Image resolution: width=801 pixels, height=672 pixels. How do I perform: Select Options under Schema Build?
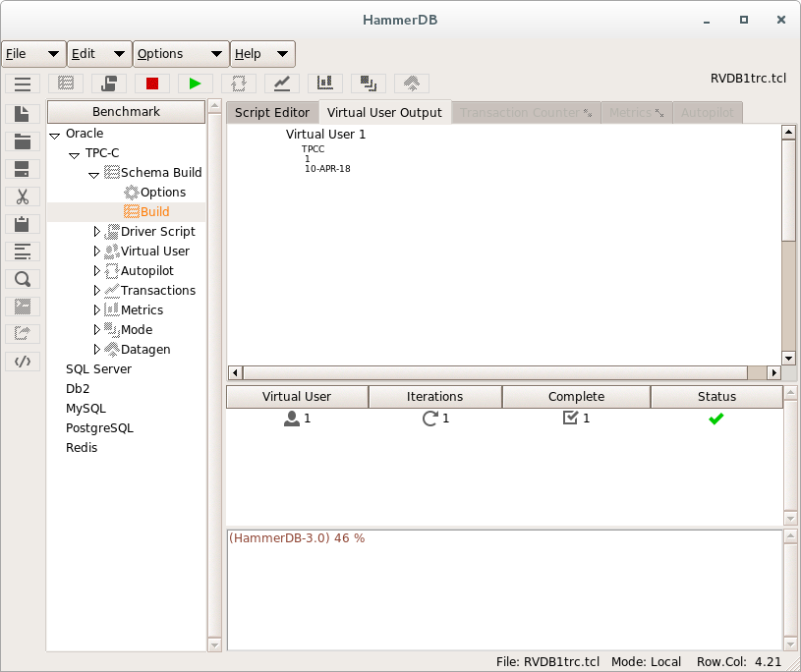point(163,193)
